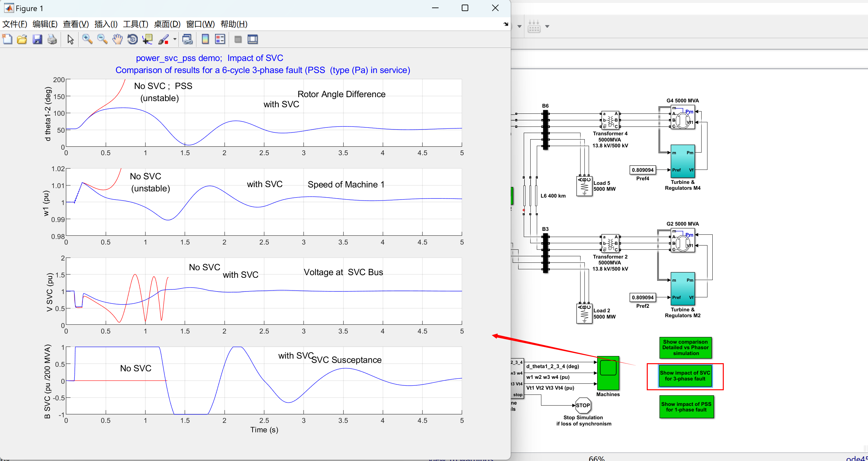Viewport: 868px width, 461px height.
Task: Expand the brush color dropdown arrow
Action: coord(175,39)
